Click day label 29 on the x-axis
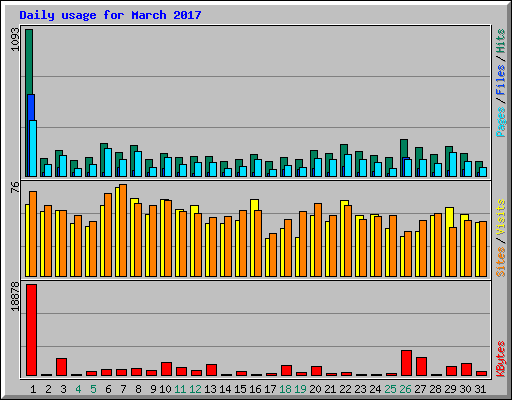This screenshot has width=512, height=400. pos(450,389)
